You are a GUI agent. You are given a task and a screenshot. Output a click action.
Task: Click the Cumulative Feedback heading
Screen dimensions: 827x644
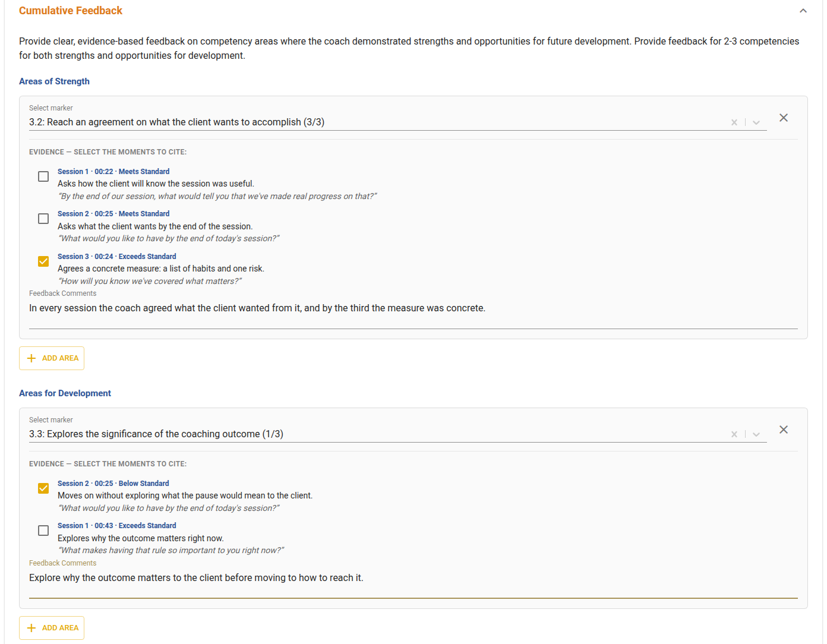(x=71, y=11)
